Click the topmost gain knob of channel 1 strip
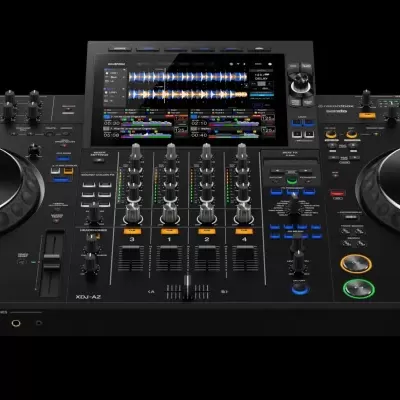Screen dimensions: 400x400 point(171,152)
